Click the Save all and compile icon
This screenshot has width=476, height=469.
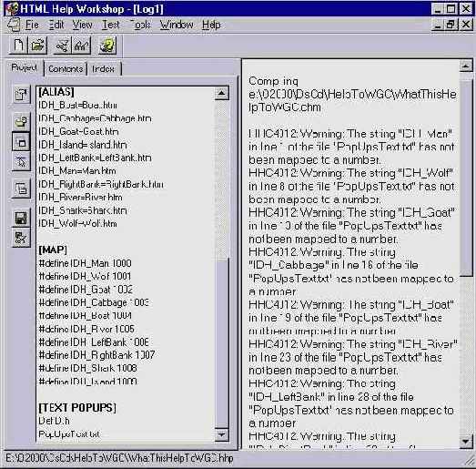[x=21, y=238]
